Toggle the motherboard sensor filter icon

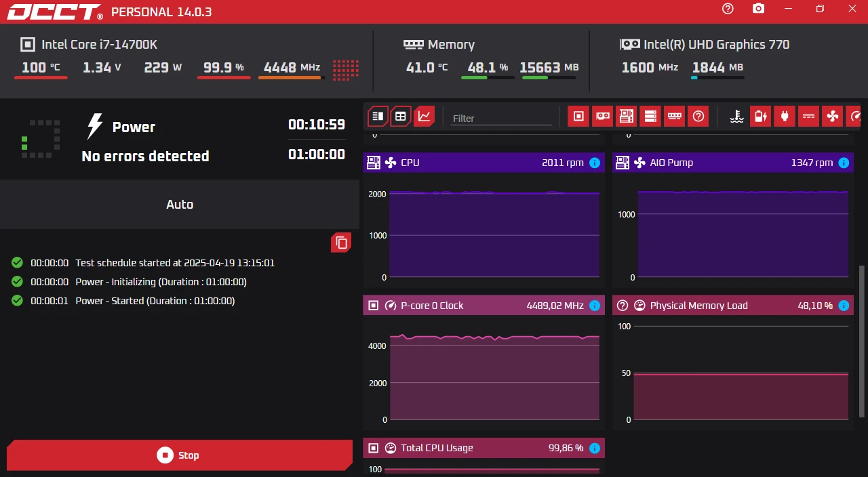(x=626, y=116)
